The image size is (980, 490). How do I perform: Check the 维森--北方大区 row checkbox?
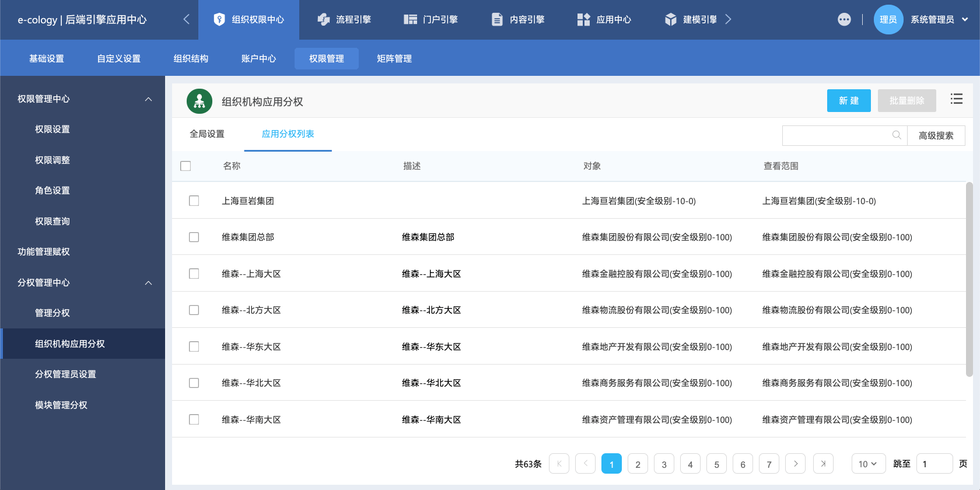pyautogui.click(x=194, y=310)
